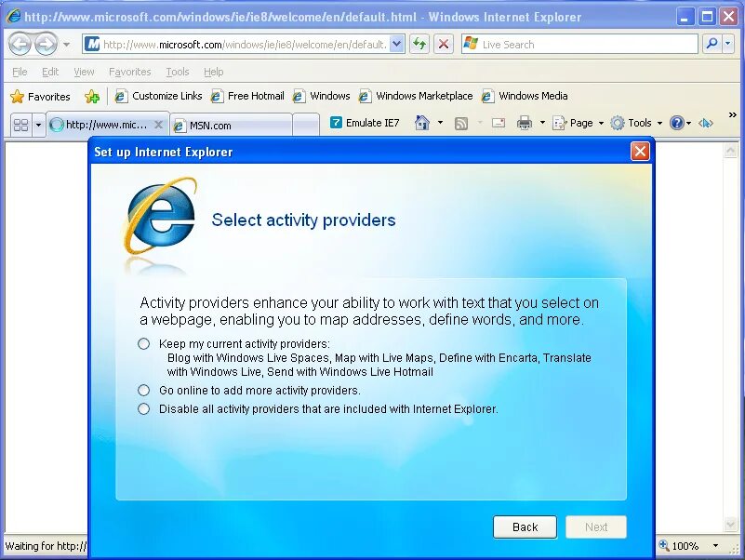Close the Set up Internet Explorer dialog

click(640, 152)
